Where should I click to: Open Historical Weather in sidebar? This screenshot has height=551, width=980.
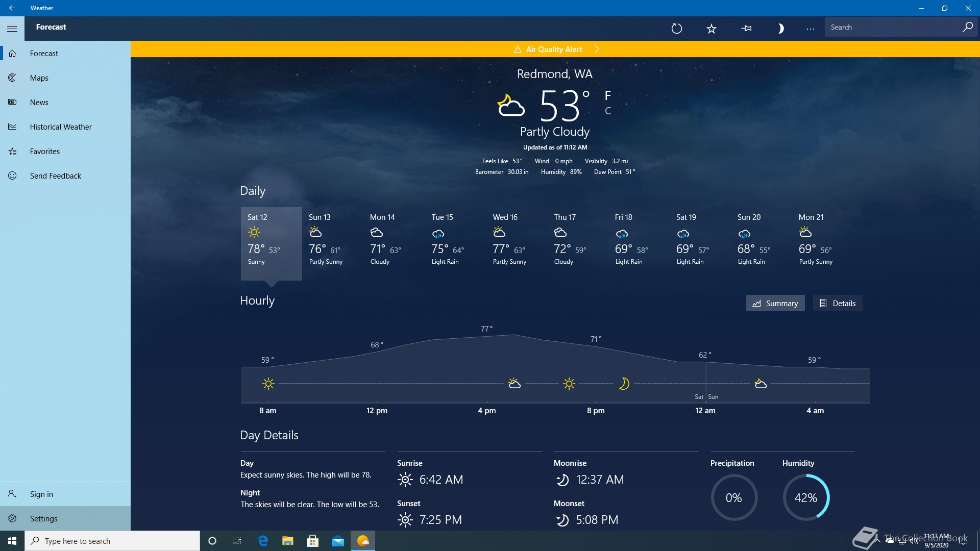61,127
